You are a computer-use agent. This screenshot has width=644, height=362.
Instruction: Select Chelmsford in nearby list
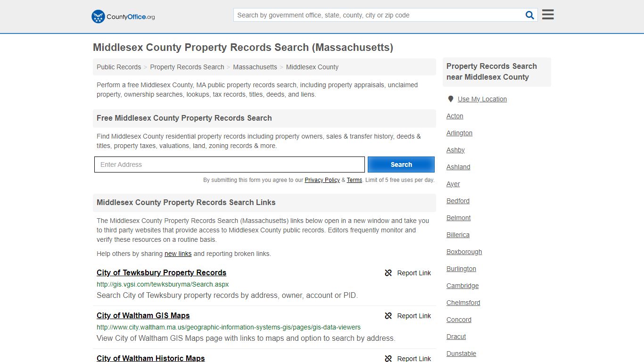coord(463,303)
